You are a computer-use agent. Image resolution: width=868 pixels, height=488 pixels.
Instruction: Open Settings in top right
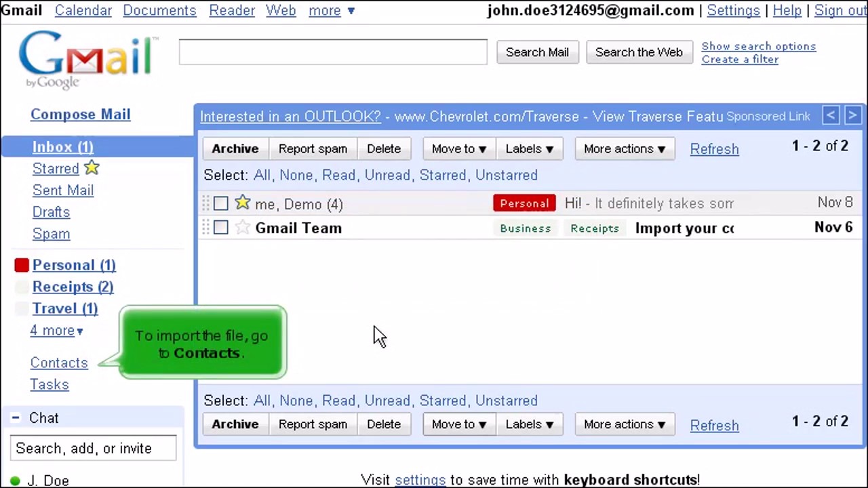[x=733, y=10]
